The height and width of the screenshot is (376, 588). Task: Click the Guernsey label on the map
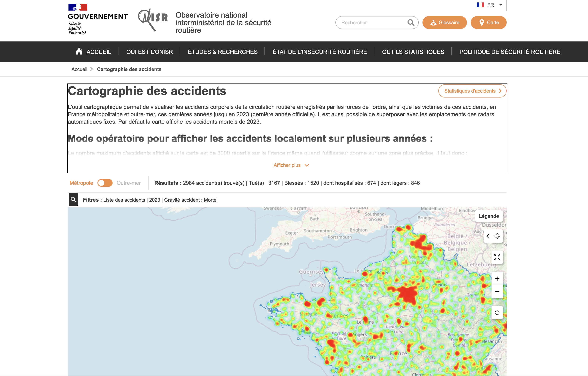coord(311,272)
